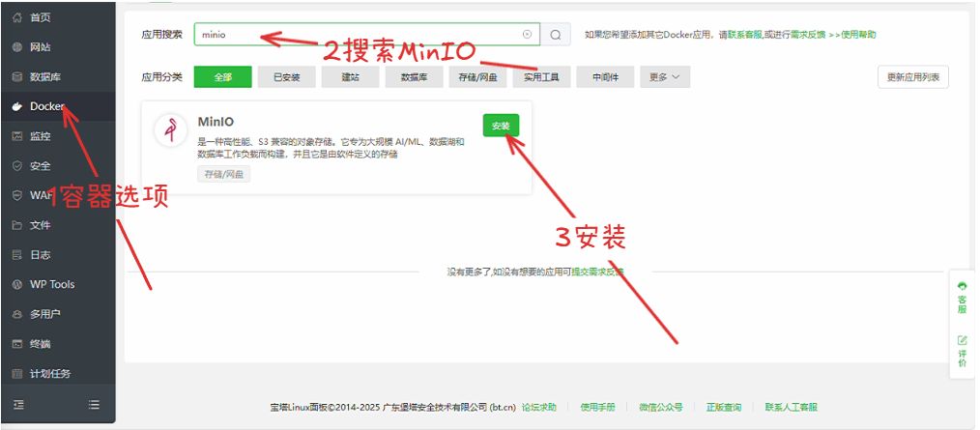This screenshot has height=430, width=980.
Task: Click the 存储/网盘 tag on MinIO card
Action: coord(224,174)
